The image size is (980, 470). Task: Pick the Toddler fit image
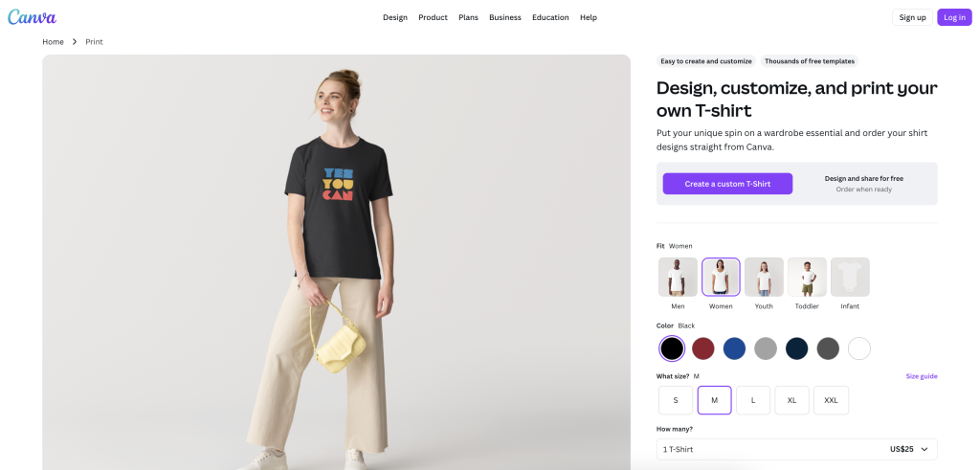[807, 278]
